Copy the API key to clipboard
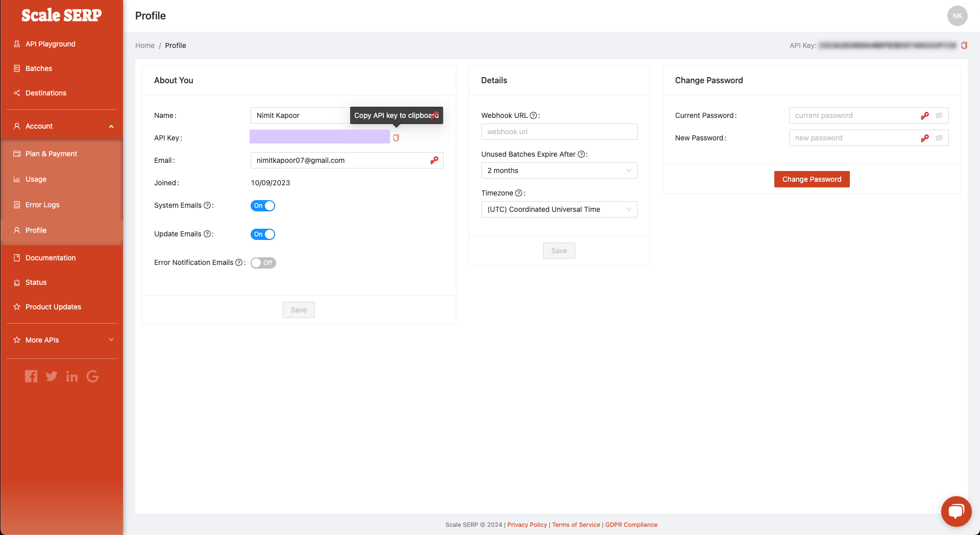980x535 pixels. point(396,137)
